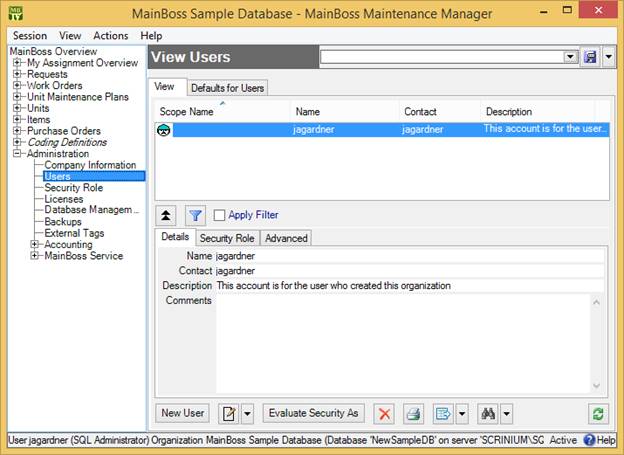This screenshot has height=455, width=624.
Task: Switch to the Advanced tab
Action: 286,238
